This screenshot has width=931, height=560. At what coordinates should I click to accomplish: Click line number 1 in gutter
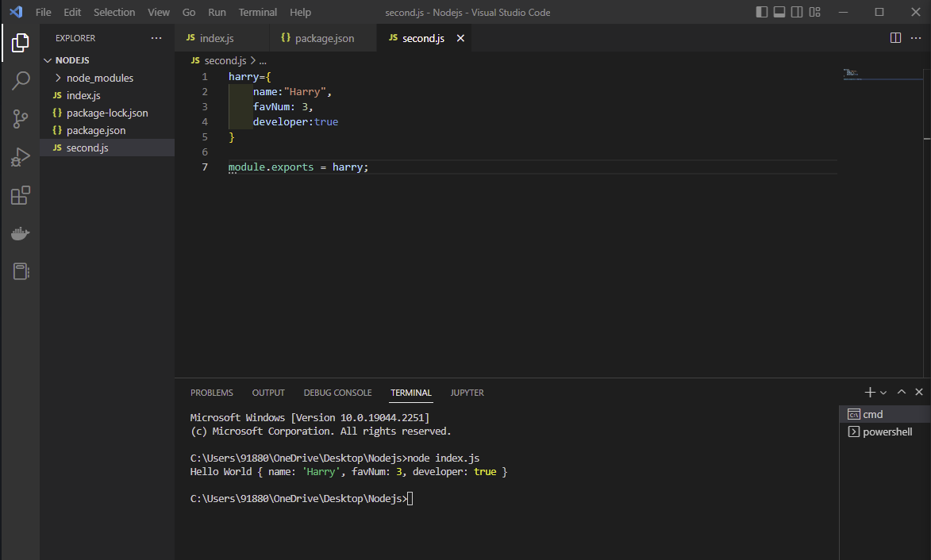[x=205, y=77]
